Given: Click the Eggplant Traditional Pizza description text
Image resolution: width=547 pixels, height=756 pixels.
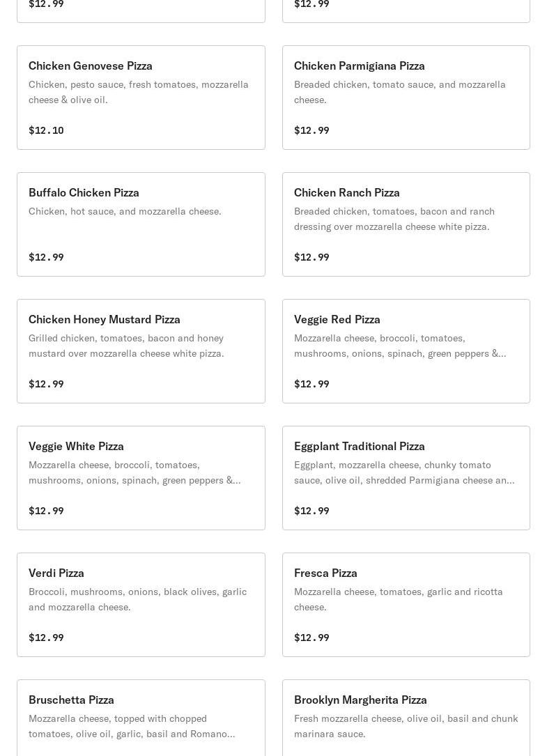Looking at the screenshot, I should pos(403,472).
